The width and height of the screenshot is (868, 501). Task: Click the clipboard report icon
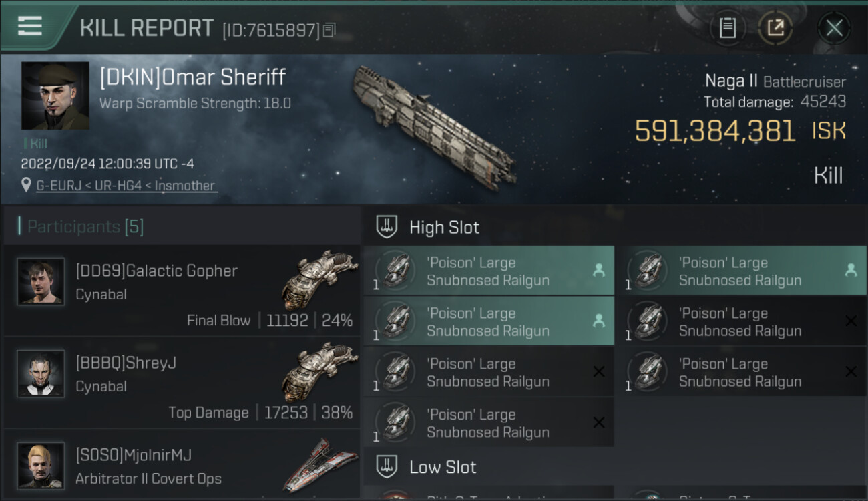point(727,28)
